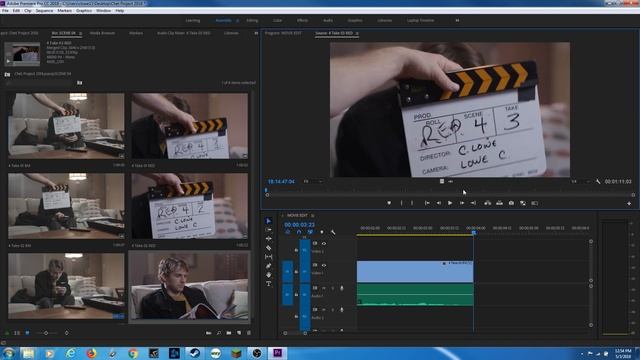Toggle the V1 source patching button
Viewport: 640px width, 360px height.
pos(287,272)
